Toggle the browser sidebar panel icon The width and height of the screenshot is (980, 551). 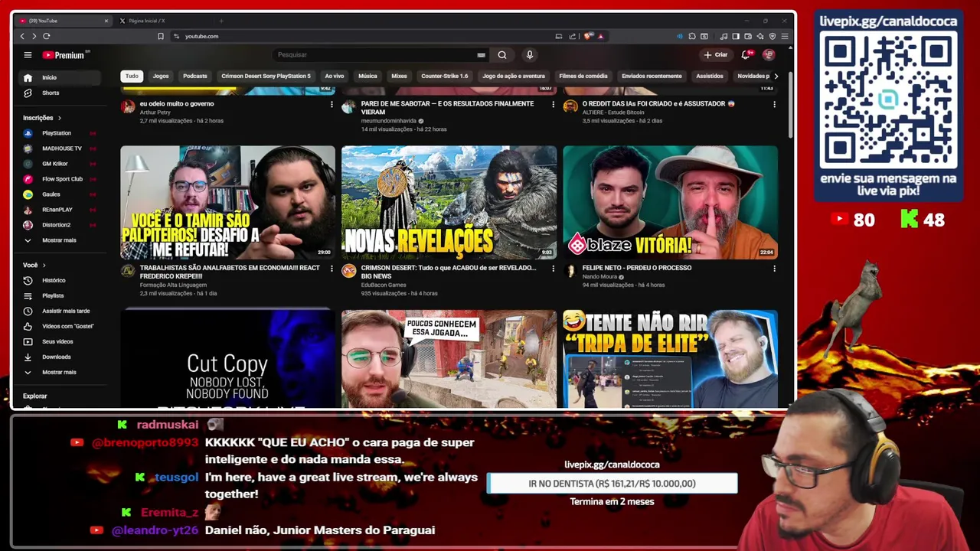pos(736,36)
